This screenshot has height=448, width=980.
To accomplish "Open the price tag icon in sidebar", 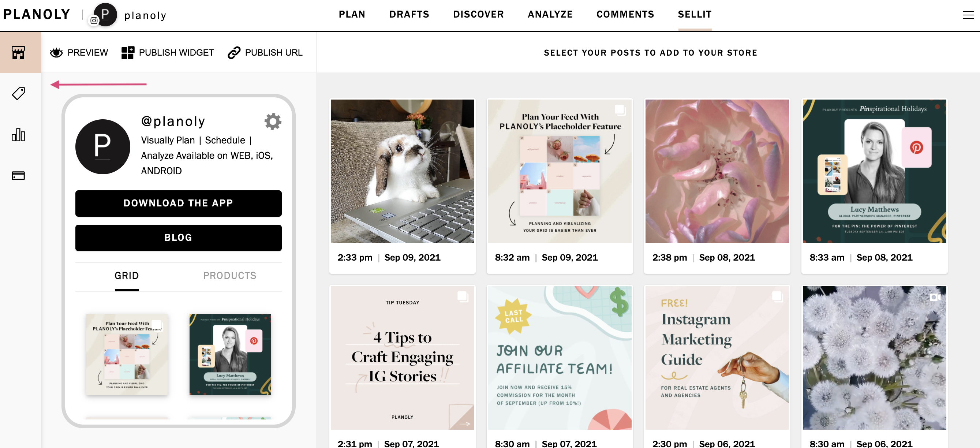I will [x=18, y=94].
